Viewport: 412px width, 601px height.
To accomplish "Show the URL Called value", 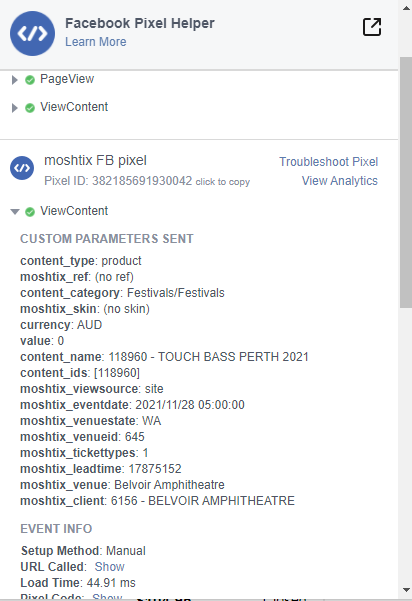I will pos(110,567).
